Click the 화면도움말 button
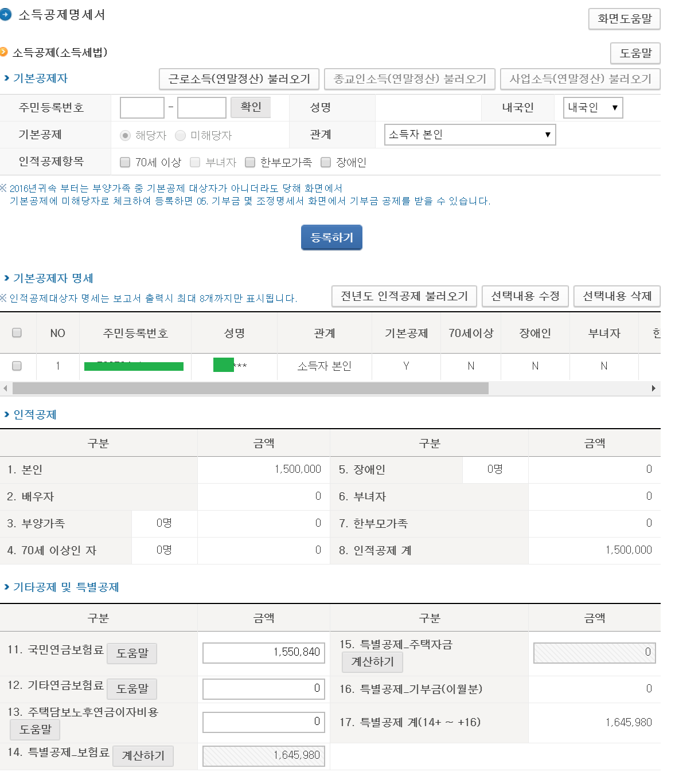This screenshot has height=784, width=675. click(x=624, y=19)
